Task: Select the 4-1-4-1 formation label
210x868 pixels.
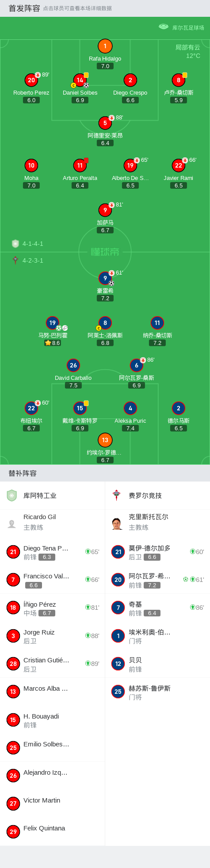Action: pyautogui.click(x=33, y=244)
